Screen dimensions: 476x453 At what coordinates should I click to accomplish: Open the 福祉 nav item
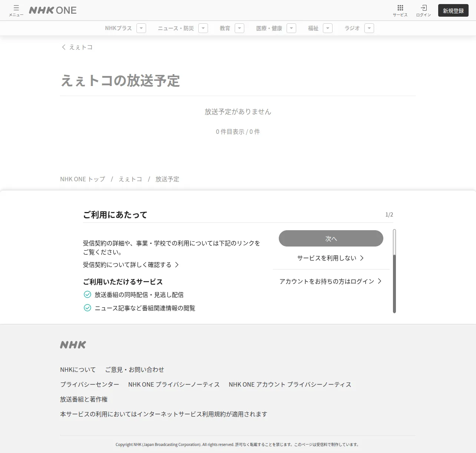pyautogui.click(x=313, y=28)
